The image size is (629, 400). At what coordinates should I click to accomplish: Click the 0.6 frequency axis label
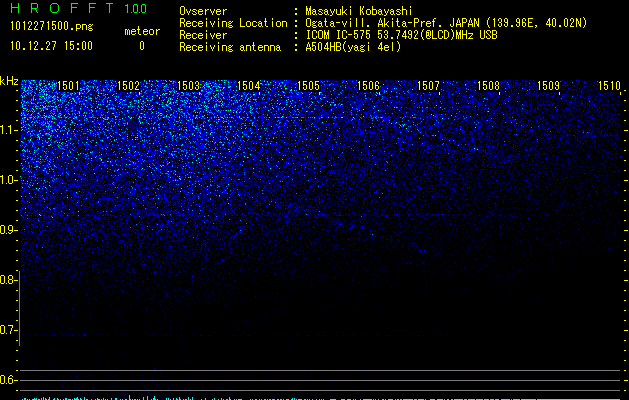pyautogui.click(x=8, y=380)
